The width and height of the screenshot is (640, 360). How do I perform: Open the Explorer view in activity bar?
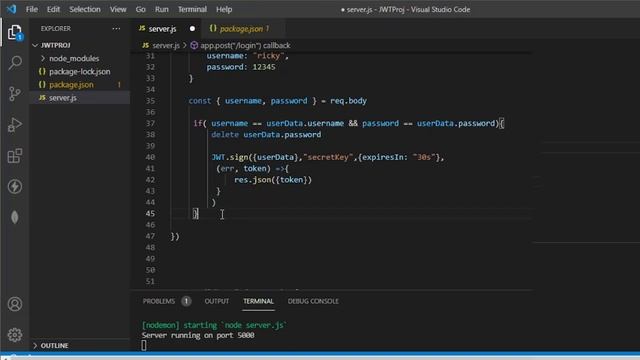[15, 32]
